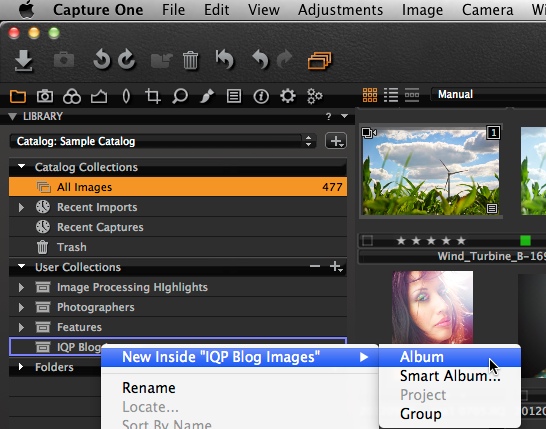The image size is (546, 429).
Task: Select New Inside "IQP Blog Images" entry
Action: point(240,357)
